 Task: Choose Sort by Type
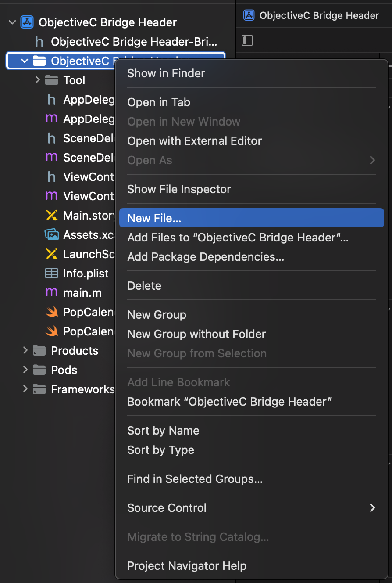[x=251, y=450]
